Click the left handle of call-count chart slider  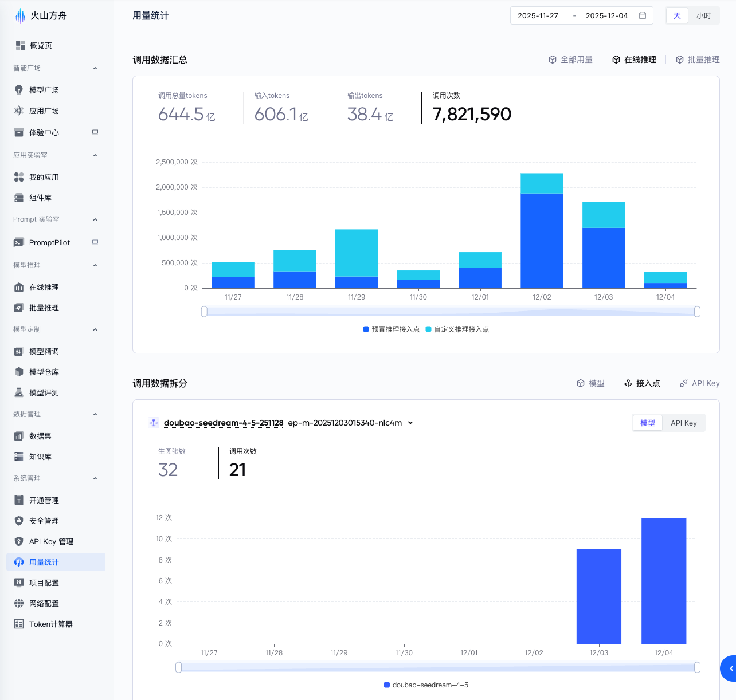[204, 312]
